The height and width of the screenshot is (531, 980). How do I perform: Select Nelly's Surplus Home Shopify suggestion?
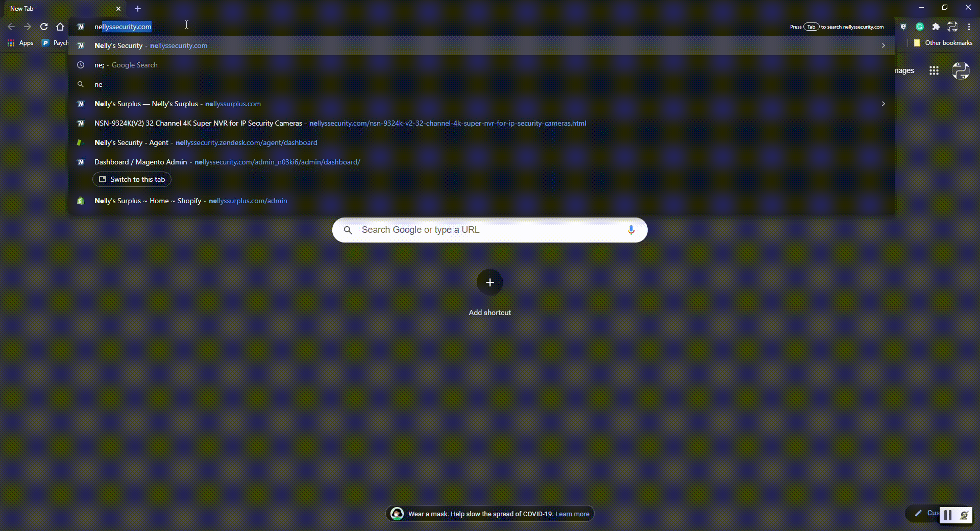[482, 201]
